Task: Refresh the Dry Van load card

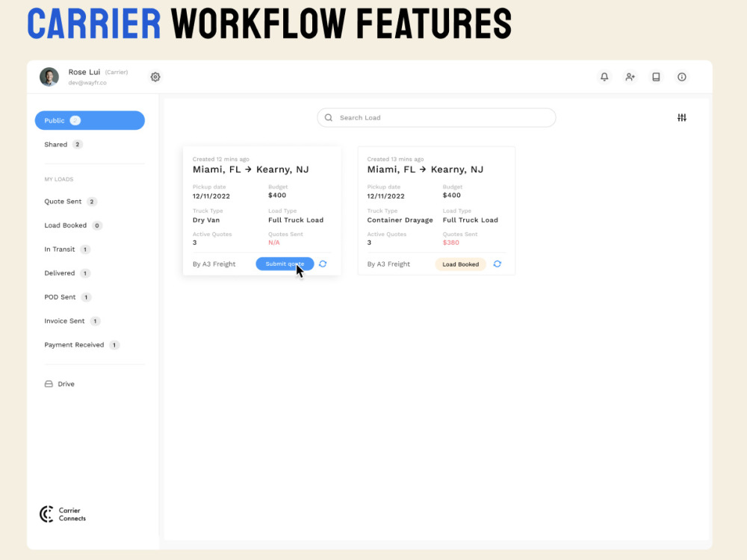Action: click(323, 264)
